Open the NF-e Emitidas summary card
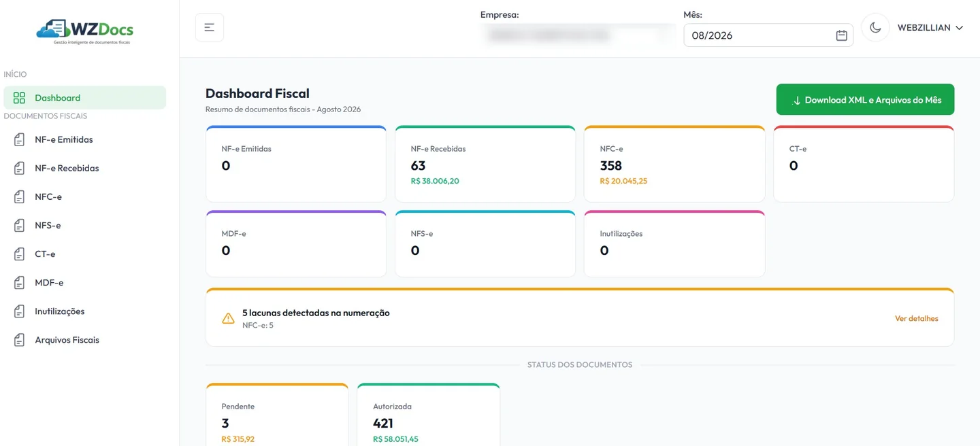The width and height of the screenshot is (980, 446). [296, 164]
